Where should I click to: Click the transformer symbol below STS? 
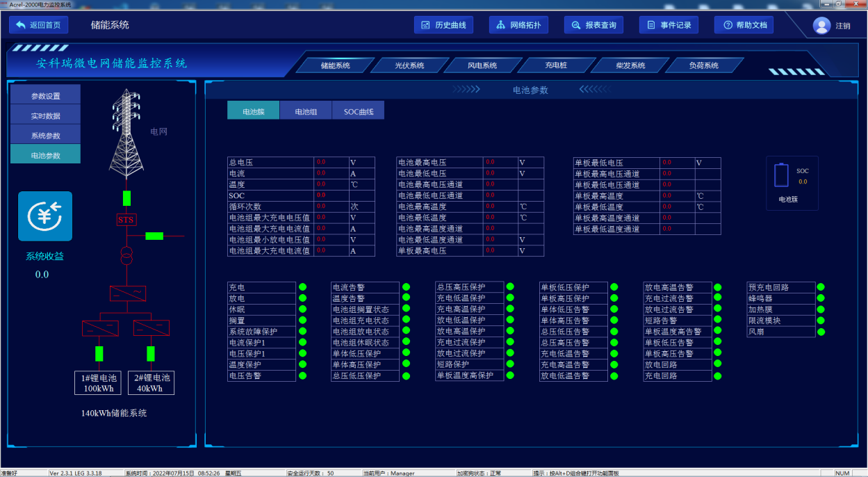[x=126, y=255]
